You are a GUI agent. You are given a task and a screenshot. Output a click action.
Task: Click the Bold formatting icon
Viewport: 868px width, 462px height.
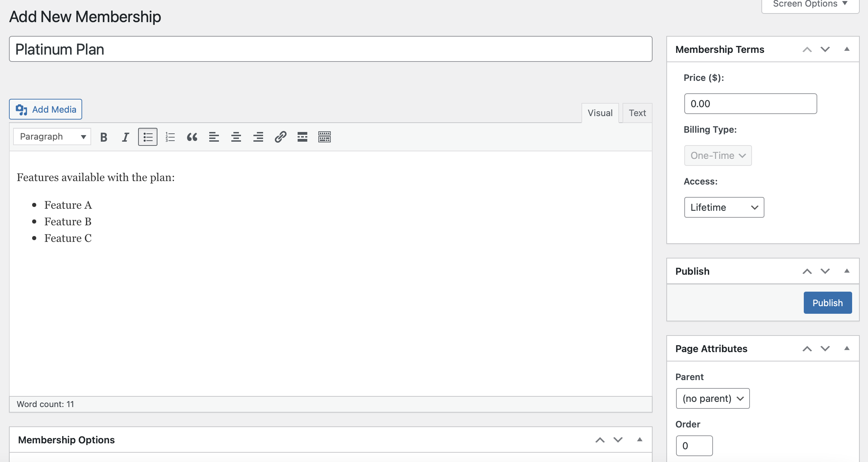click(x=103, y=136)
